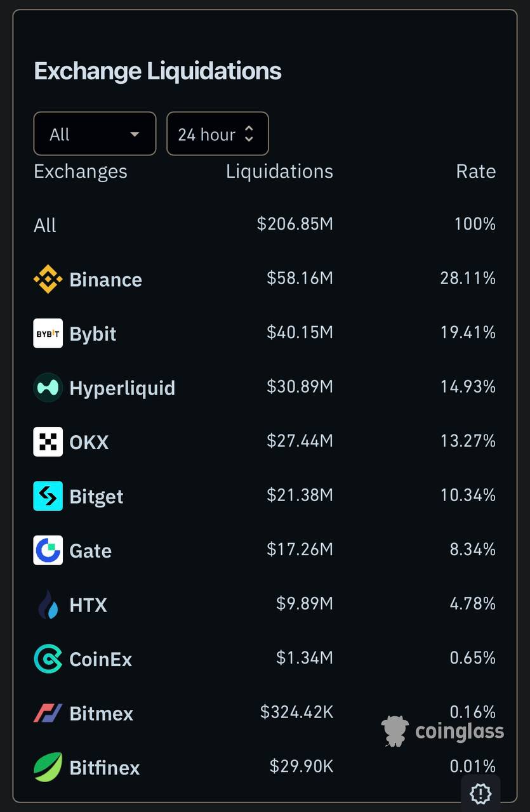Click the coinglass watermark logo

[442, 731]
